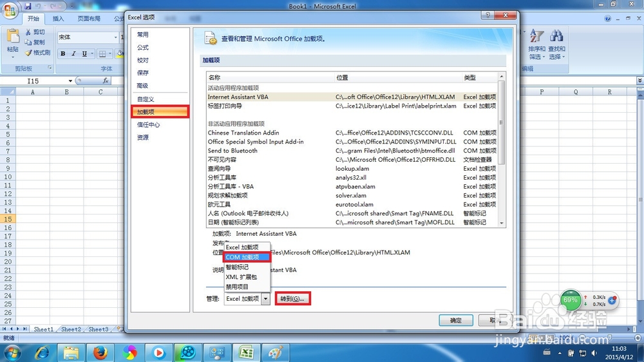
Task: Toggle Italic formatting
Action: pos(73,53)
